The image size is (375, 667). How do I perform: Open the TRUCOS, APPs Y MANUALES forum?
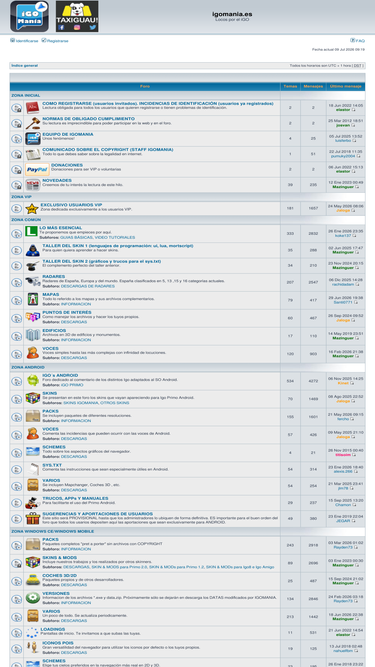[75, 498]
